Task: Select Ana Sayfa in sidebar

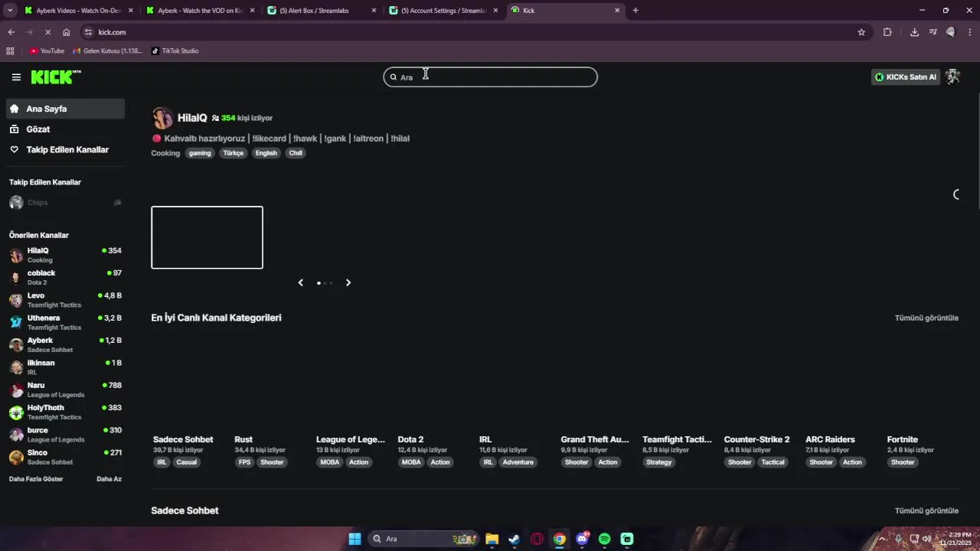Action: click(x=65, y=109)
